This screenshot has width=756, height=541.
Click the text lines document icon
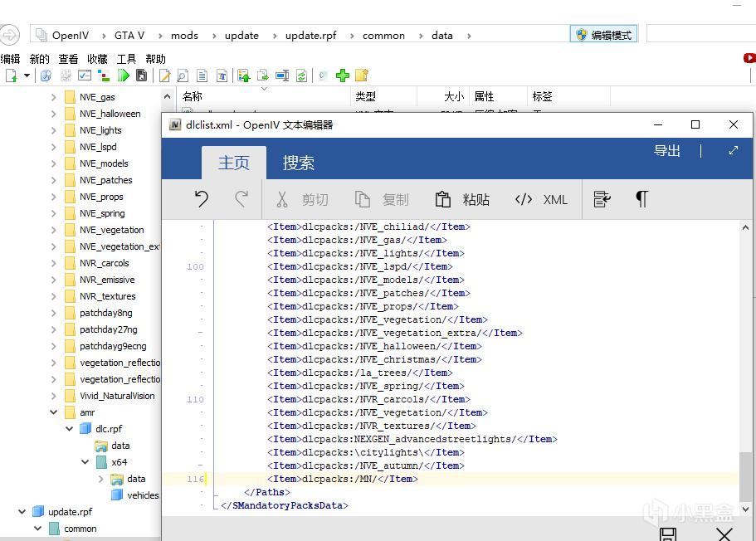click(202, 76)
